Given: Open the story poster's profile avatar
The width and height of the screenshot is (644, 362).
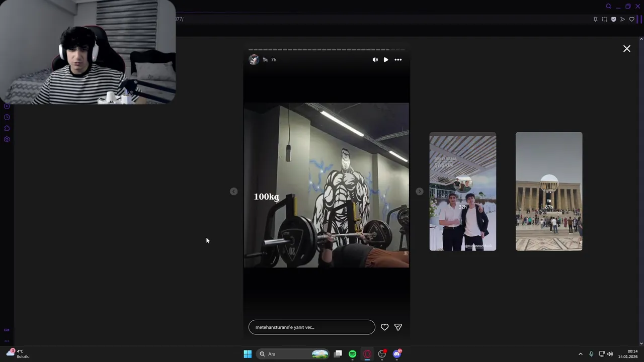Looking at the screenshot, I should tap(254, 60).
